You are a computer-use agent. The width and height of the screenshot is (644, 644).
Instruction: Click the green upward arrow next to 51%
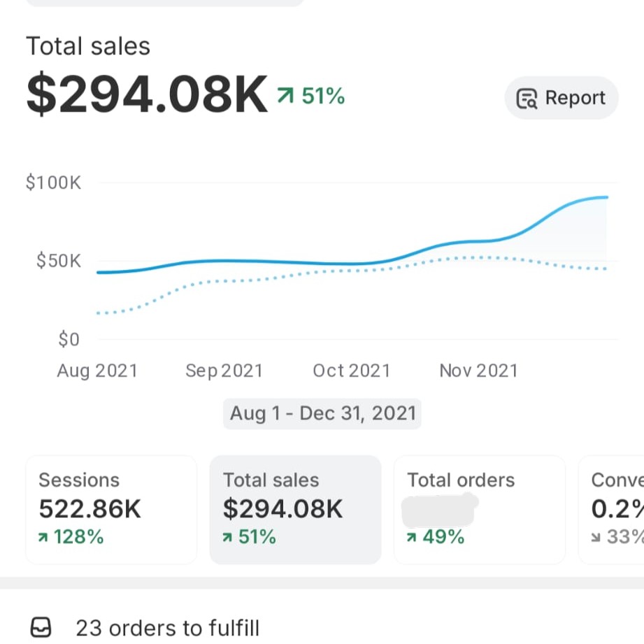(x=285, y=94)
